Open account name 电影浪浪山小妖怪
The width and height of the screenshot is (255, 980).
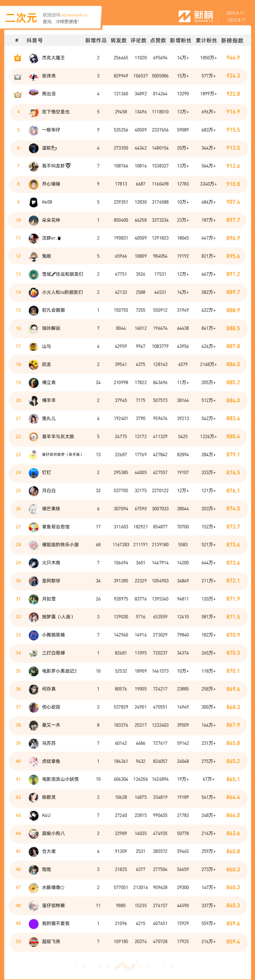click(x=60, y=779)
